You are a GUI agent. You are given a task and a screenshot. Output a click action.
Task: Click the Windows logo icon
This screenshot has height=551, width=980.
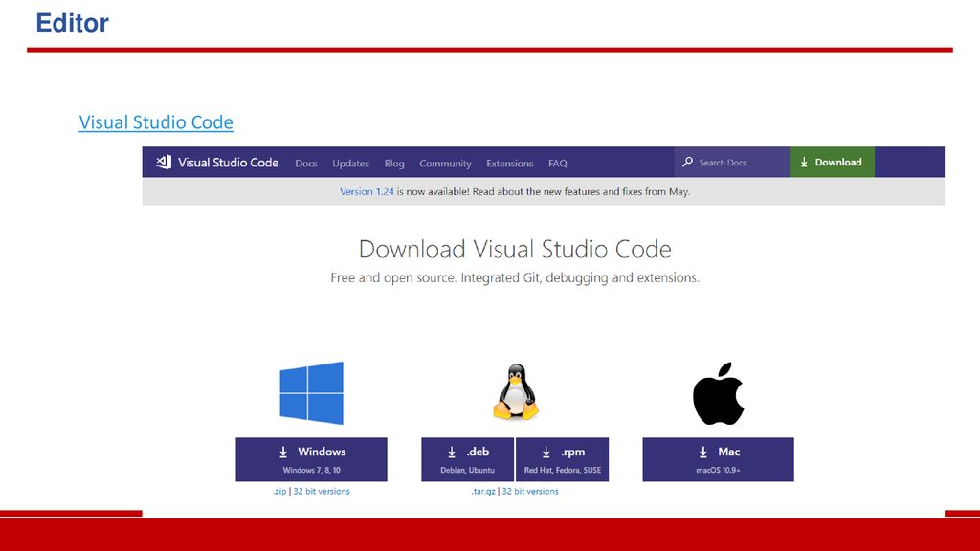[x=311, y=393]
